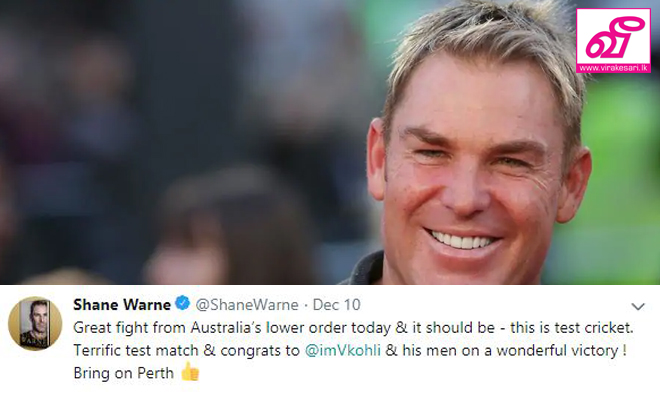The height and width of the screenshot is (400, 660).
Task: Expand the tweet options chevron
Action: pyautogui.click(x=638, y=307)
